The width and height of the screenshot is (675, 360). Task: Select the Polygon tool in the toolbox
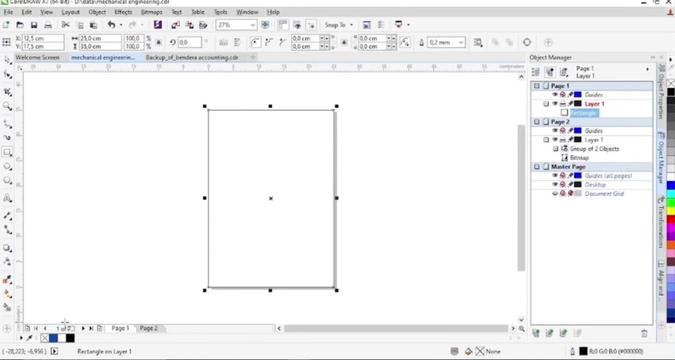[7, 180]
